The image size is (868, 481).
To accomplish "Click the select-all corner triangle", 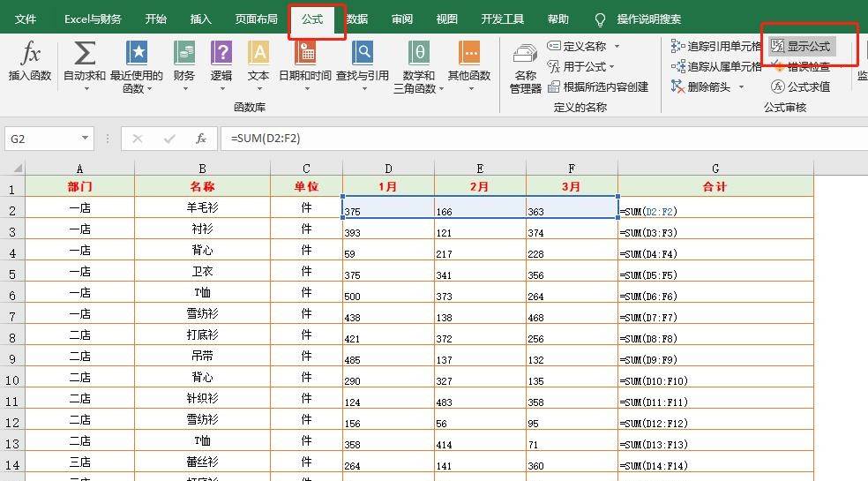I will [x=19, y=168].
